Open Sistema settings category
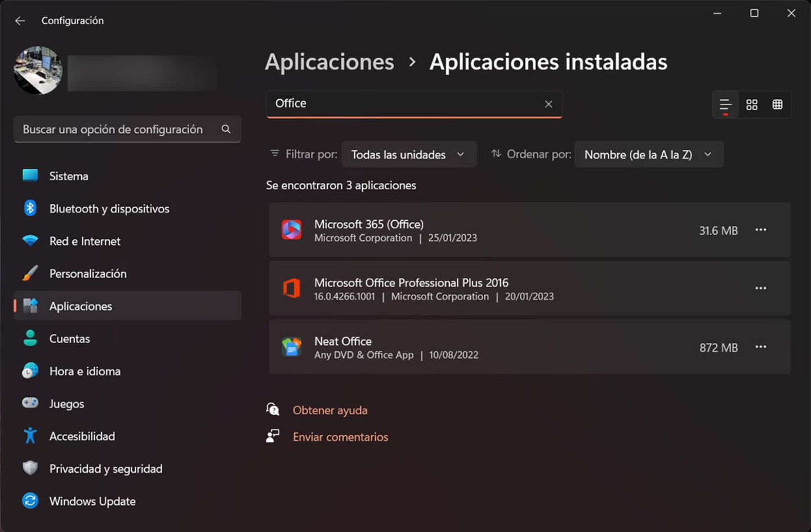The height and width of the screenshot is (532, 811). tap(127, 176)
